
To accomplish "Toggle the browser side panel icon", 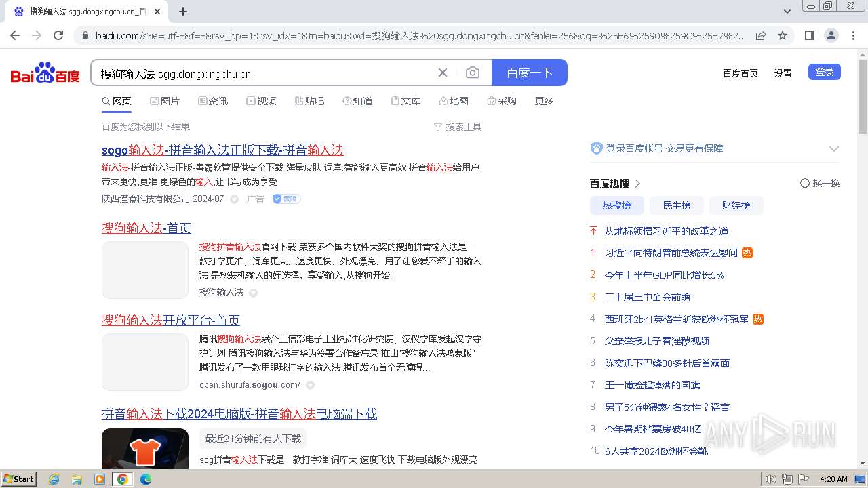I will [x=810, y=35].
